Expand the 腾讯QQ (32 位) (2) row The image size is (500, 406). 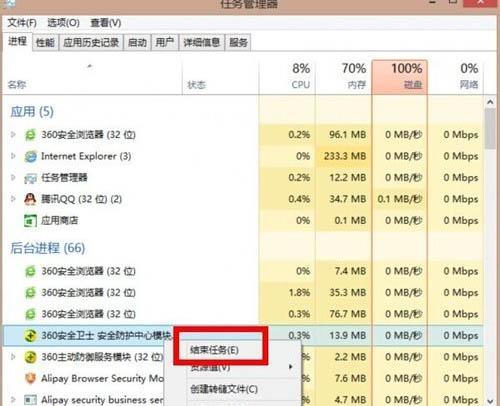click(13, 199)
